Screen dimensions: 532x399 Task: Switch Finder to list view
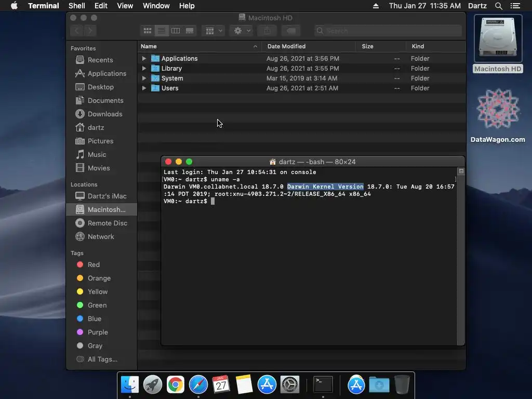point(162,31)
